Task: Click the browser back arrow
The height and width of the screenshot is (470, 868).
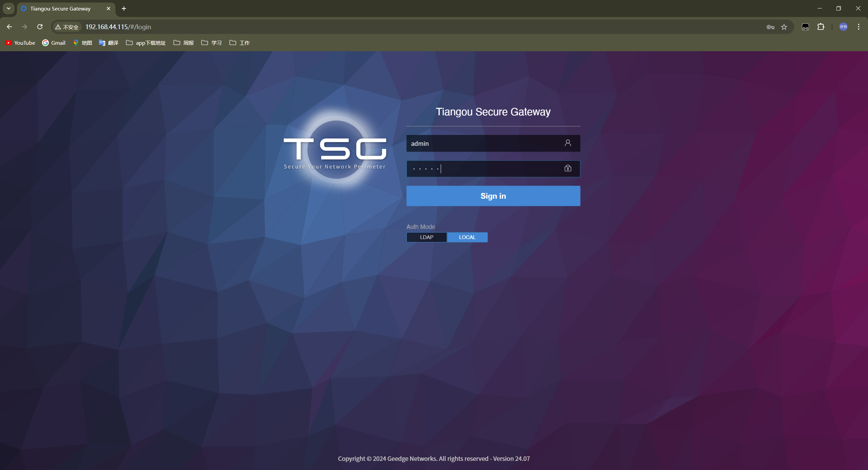Action: click(9, 27)
